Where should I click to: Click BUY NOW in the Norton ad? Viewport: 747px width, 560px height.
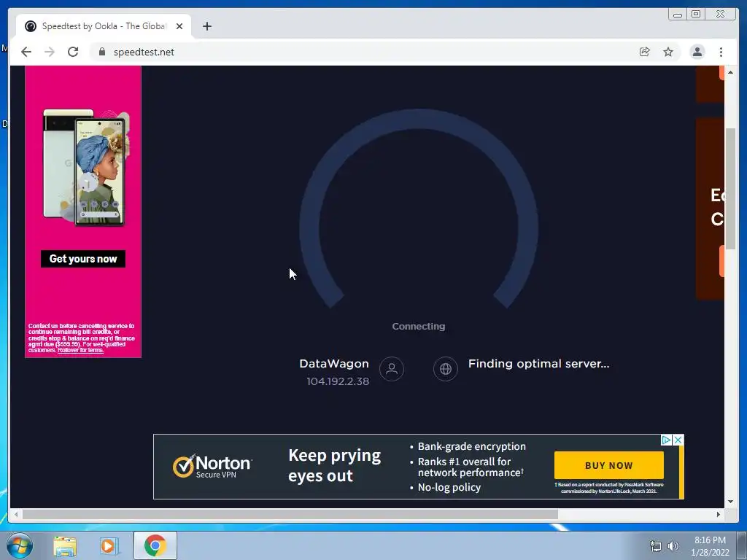[x=609, y=465]
